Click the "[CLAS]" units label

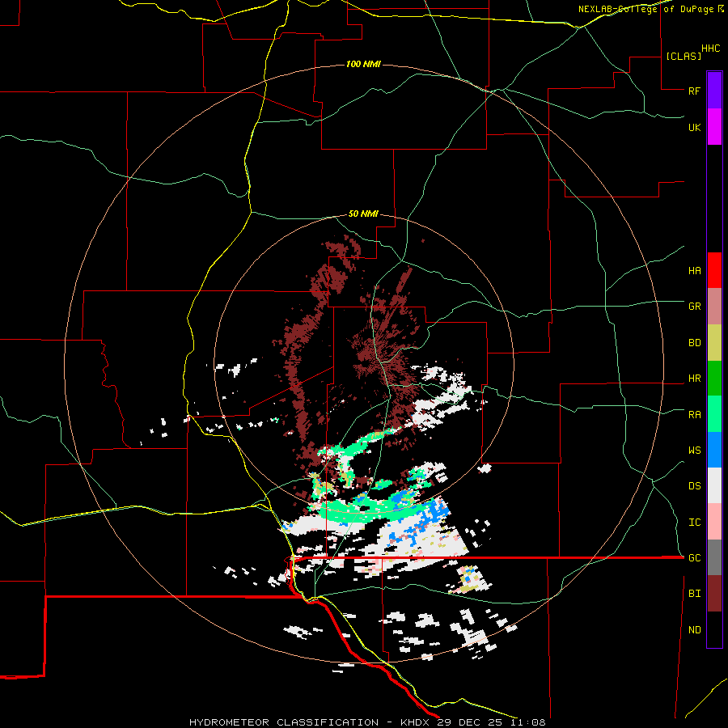684,57
